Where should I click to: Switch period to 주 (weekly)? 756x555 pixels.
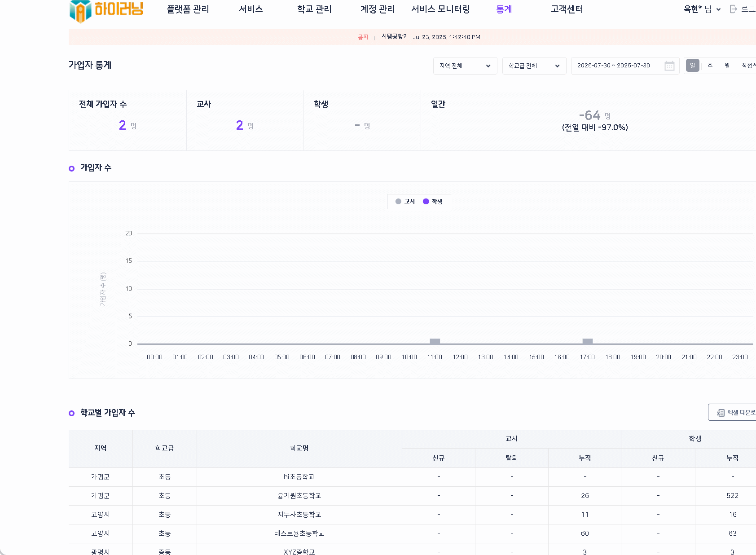point(710,66)
